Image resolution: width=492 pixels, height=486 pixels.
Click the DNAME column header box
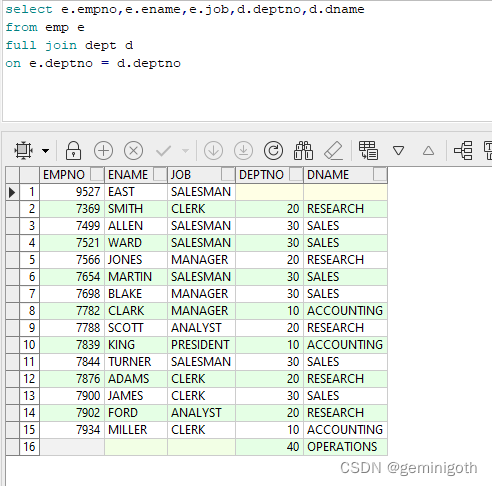[x=380, y=174]
